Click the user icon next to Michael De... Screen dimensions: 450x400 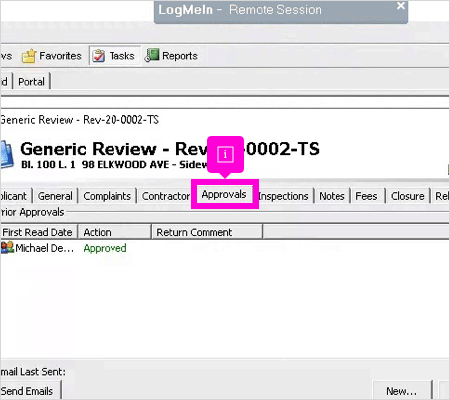[x=7, y=247]
